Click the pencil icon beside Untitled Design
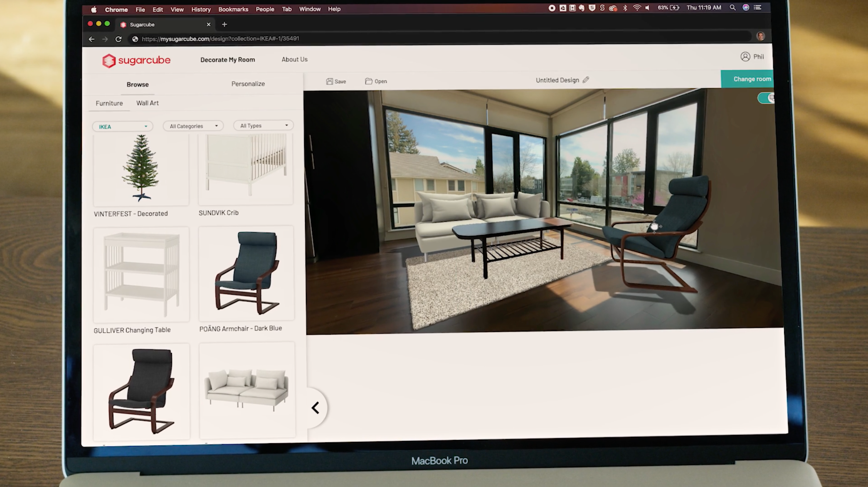The image size is (868, 487). pyautogui.click(x=586, y=80)
